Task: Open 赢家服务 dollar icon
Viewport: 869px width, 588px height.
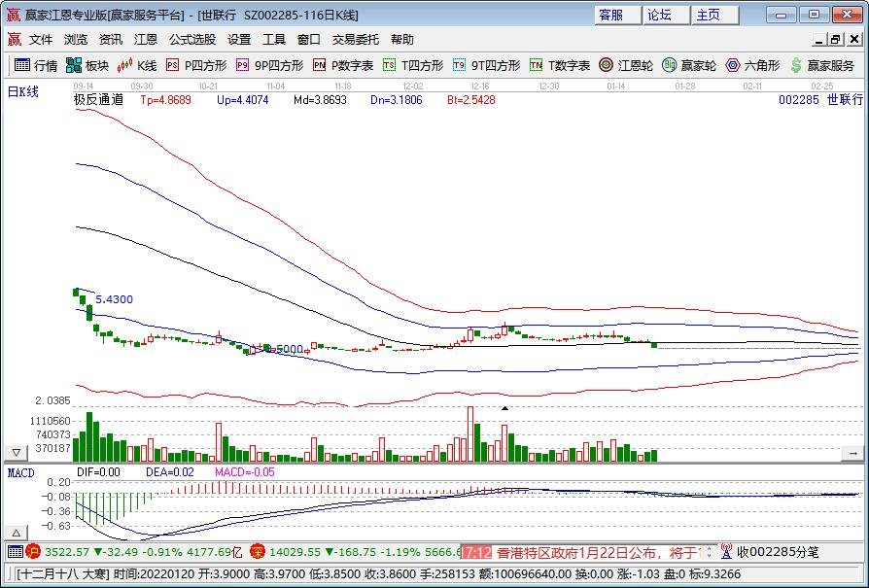Action: 822,65
